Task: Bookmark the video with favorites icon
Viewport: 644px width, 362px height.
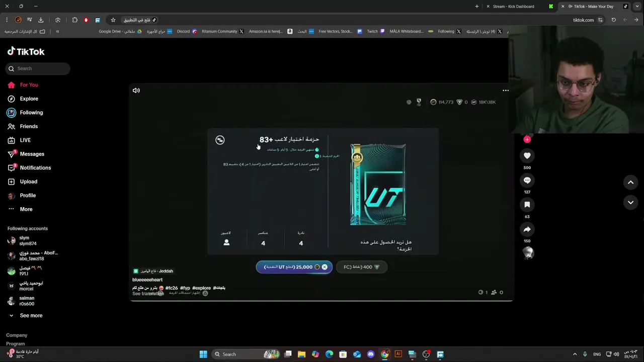Action: (527, 205)
